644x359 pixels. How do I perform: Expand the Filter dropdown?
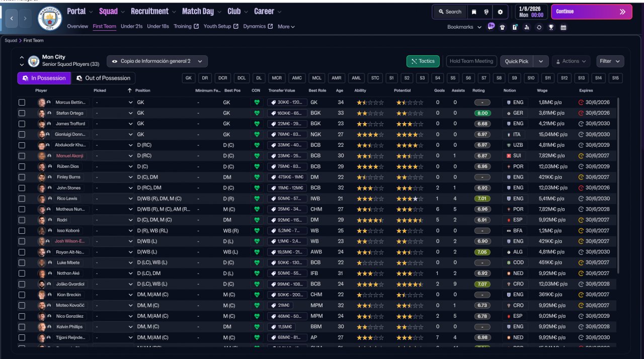click(610, 61)
